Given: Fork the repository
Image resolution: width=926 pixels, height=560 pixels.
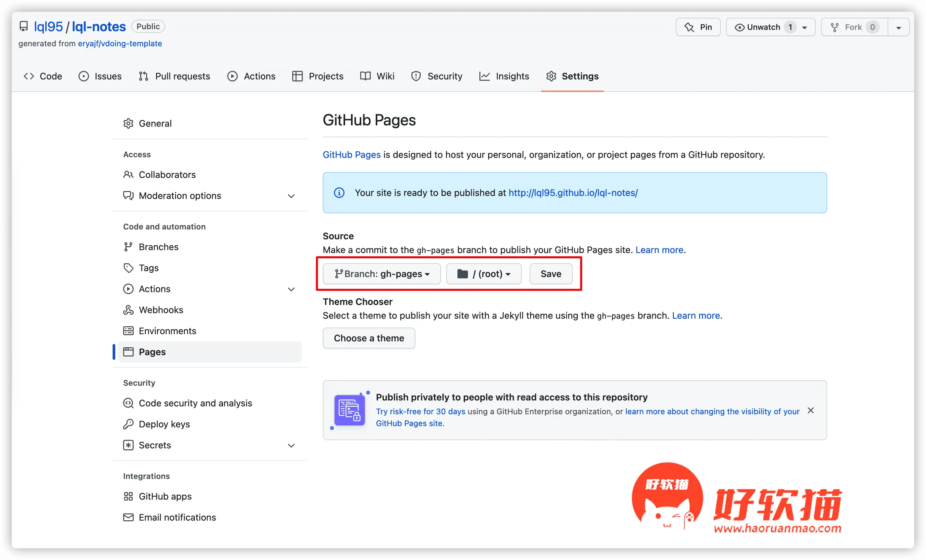Looking at the screenshot, I should click(x=855, y=27).
